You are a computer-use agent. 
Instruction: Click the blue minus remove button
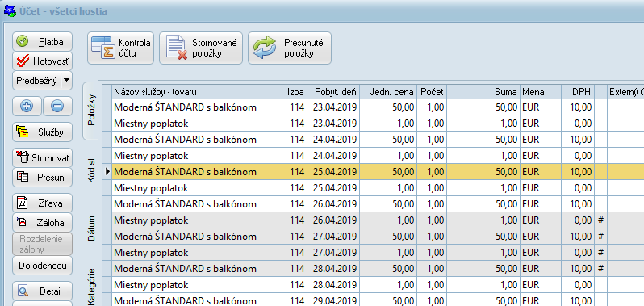pos(57,107)
